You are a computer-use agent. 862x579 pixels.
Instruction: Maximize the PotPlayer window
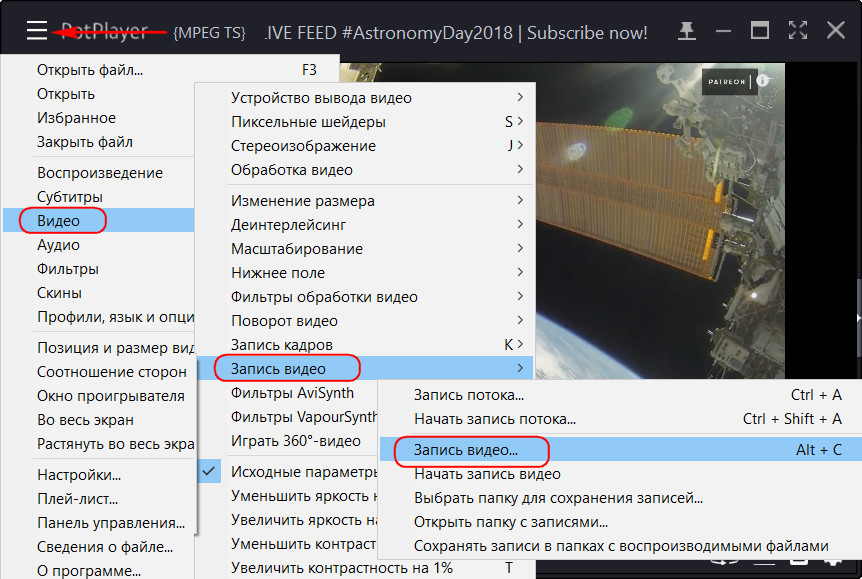click(760, 32)
